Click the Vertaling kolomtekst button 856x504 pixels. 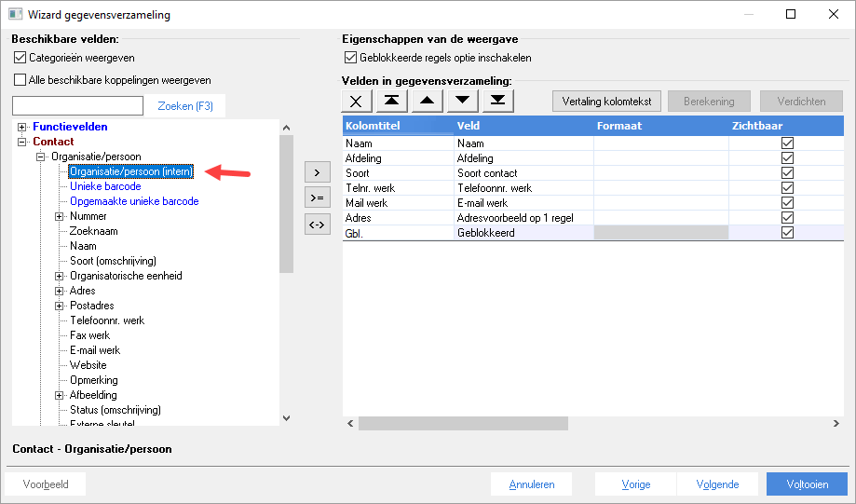pyautogui.click(x=606, y=101)
